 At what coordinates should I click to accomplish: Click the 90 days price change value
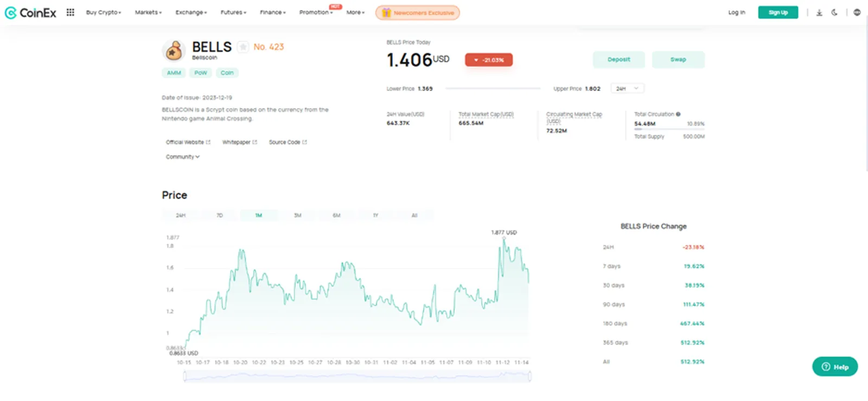(693, 304)
